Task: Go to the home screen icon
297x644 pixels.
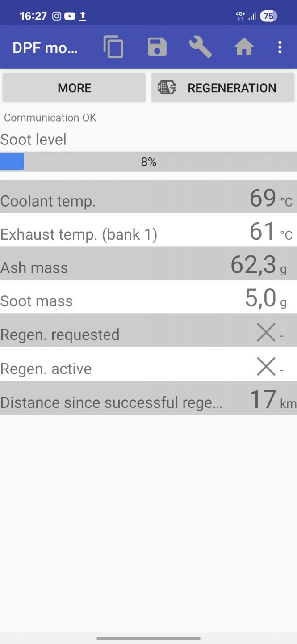Action: coord(244,47)
